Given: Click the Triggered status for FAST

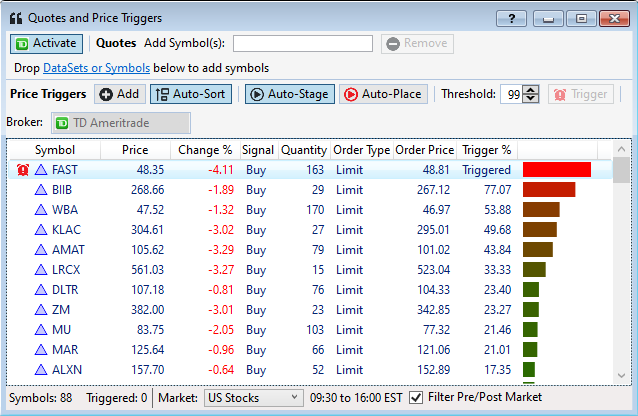Looking at the screenshot, I should click(486, 170).
